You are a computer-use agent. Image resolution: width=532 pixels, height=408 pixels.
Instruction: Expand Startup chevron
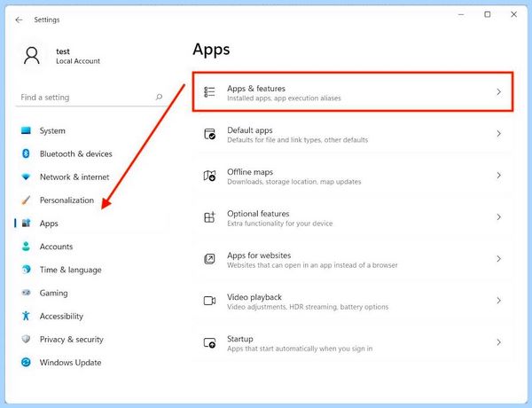pyautogui.click(x=498, y=342)
